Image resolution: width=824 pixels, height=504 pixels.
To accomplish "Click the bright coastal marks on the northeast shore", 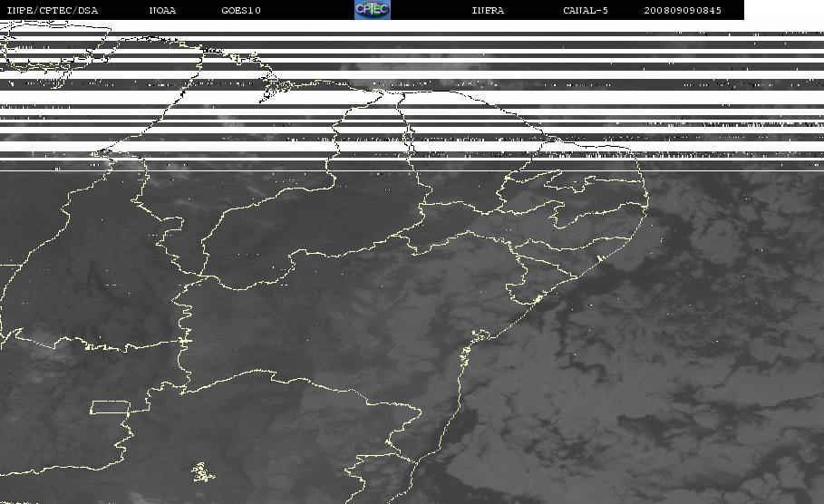I will [x=538, y=299].
